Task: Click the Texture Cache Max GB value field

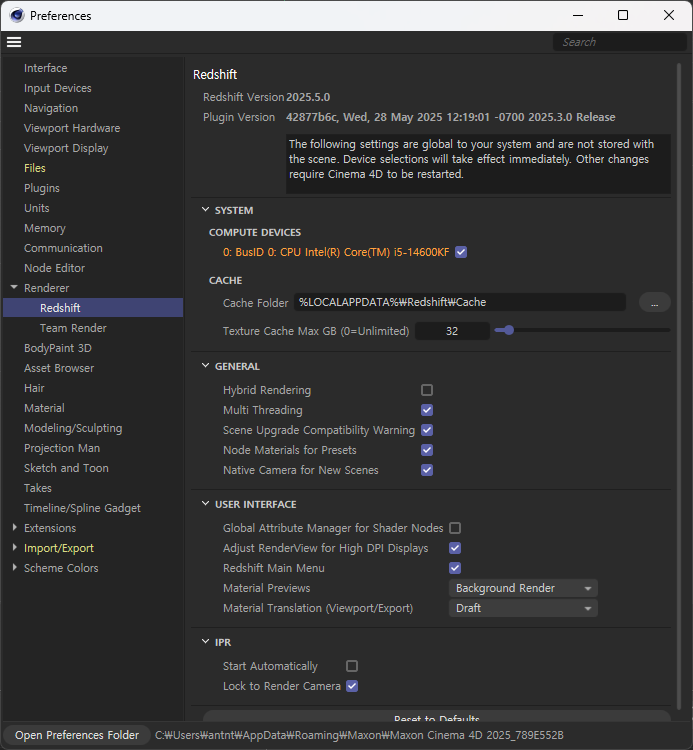Action: [x=452, y=331]
